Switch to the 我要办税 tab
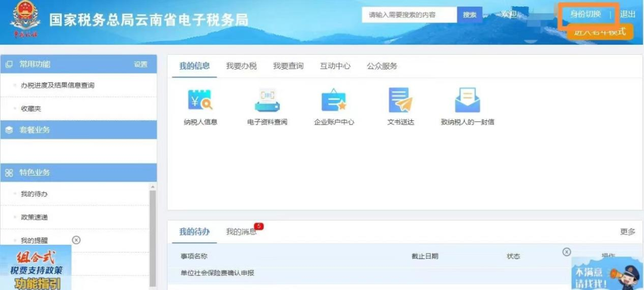This screenshot has width=644, height=290. click(241, 66)
